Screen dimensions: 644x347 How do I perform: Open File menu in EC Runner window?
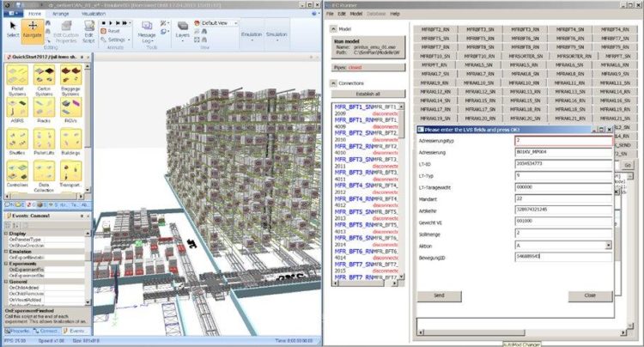(x=330, y=14)
